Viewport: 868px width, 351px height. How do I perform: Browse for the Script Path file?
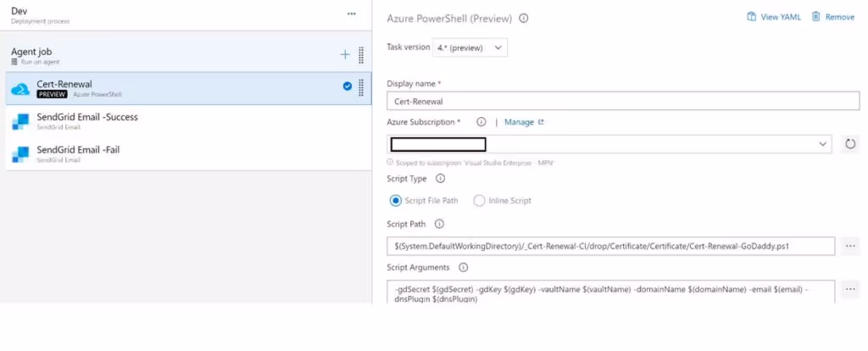click(850, 246)
